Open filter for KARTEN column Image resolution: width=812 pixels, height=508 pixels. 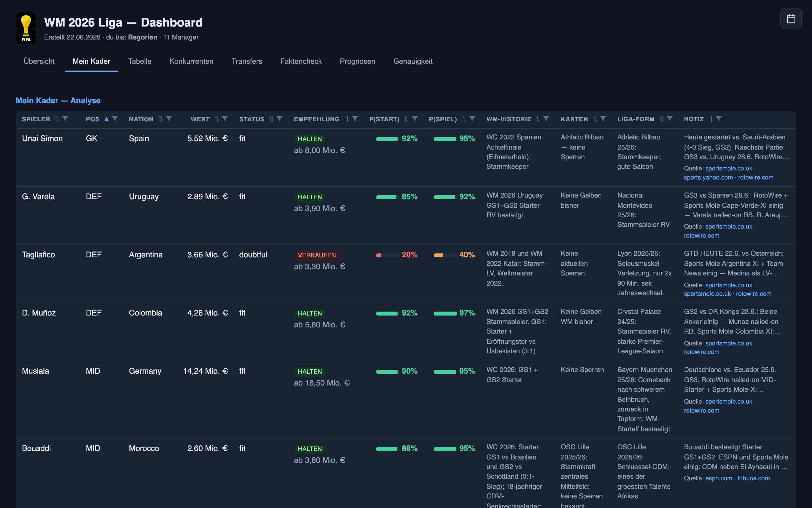tap(603, 119)
